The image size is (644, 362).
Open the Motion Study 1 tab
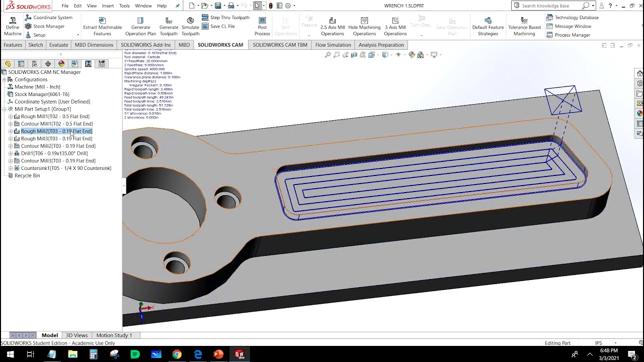point(114,335)
